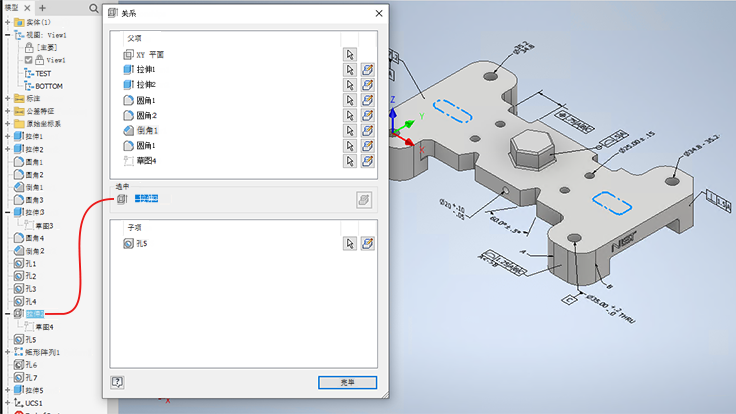736x414 pixels.
Task: Click 孔1 hole icon in model browser
Action: click(x=19, y=263)
